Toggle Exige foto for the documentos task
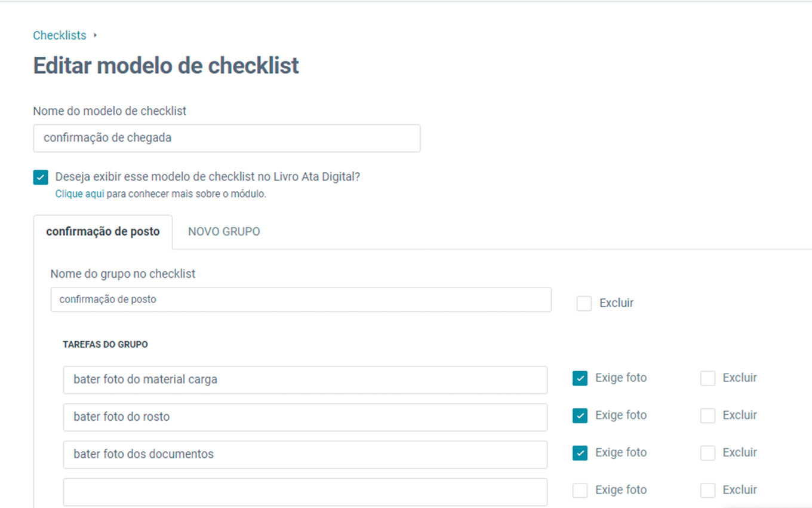The width and height of the screenshot is (812, 508). [x=580, y=453]
